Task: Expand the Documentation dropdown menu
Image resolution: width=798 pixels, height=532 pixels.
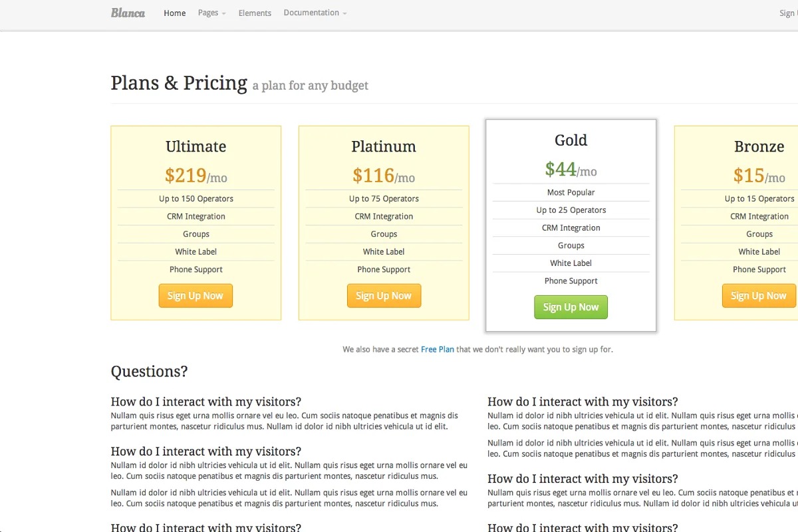Action: (315, 13)
